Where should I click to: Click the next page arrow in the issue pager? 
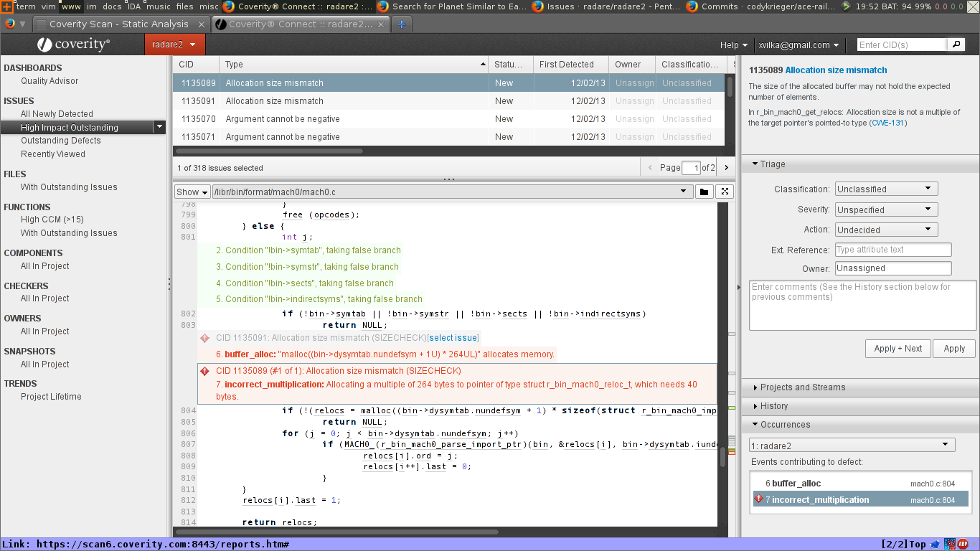[725, 167]
